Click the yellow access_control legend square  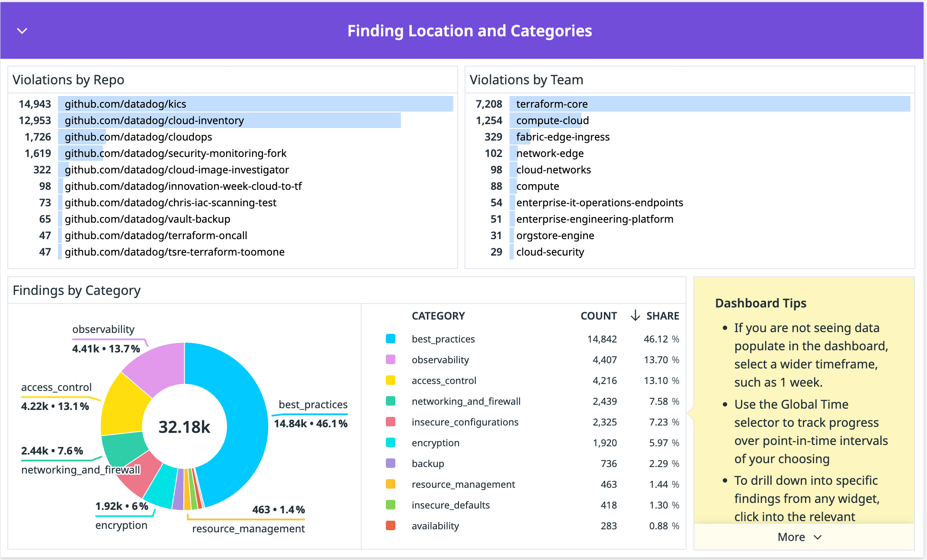click(x=390, y=380)
